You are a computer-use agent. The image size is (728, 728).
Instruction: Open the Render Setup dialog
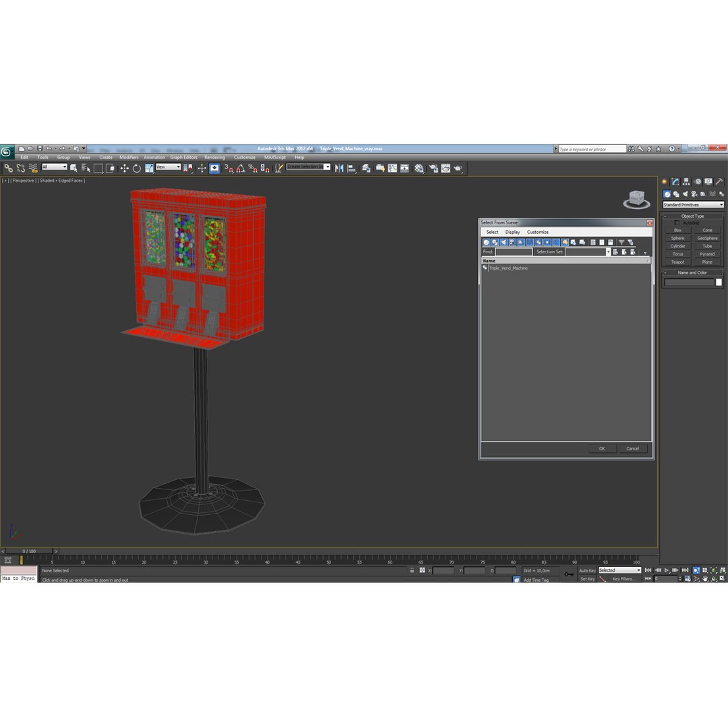(433, 168)
